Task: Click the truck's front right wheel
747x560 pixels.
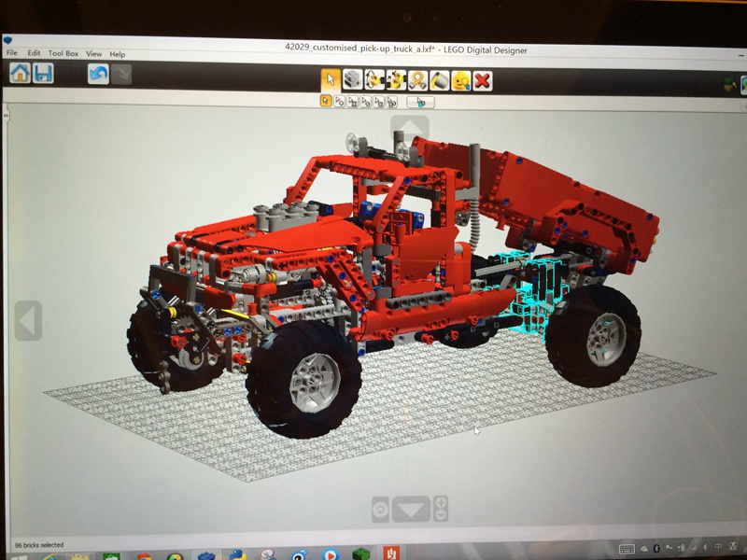Action: (x=305, y=380)
